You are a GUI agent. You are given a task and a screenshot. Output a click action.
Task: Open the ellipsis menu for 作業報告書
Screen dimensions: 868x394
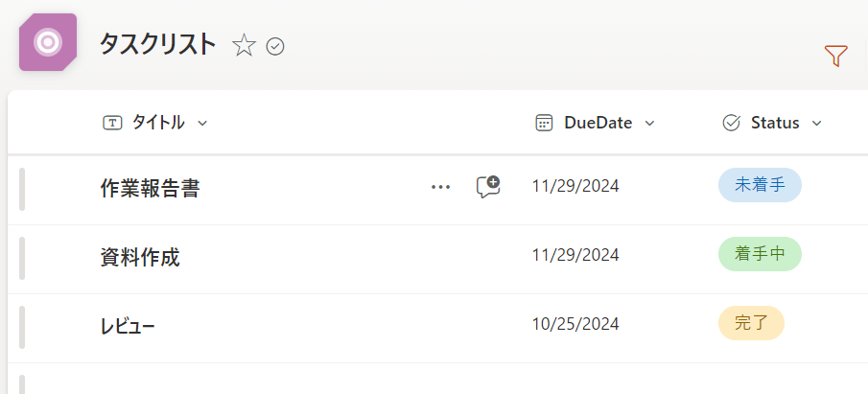440,187
